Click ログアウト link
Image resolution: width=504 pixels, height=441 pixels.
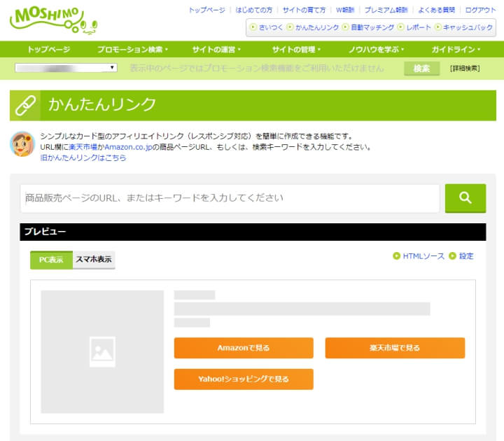pyautogui.click(x=480, y=10)
